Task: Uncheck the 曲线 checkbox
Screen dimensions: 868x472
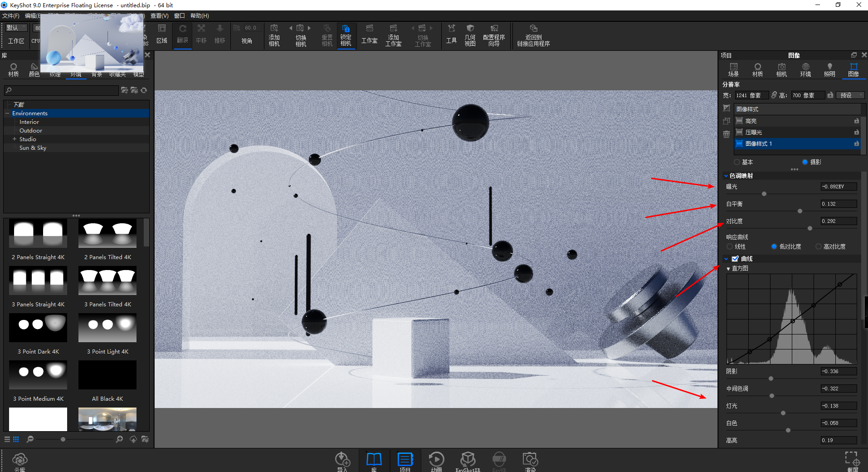Action: 735,259
